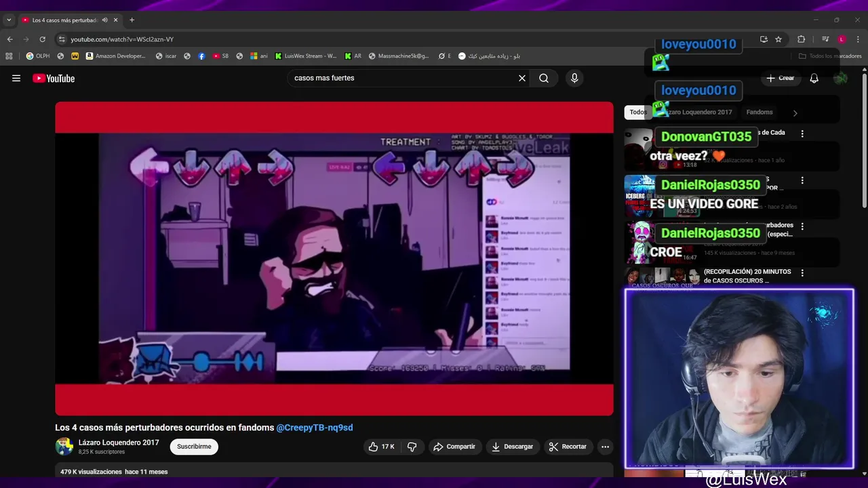Open the ani bookmark
This screenshot has width=868, height=488.
click(259, 56)
